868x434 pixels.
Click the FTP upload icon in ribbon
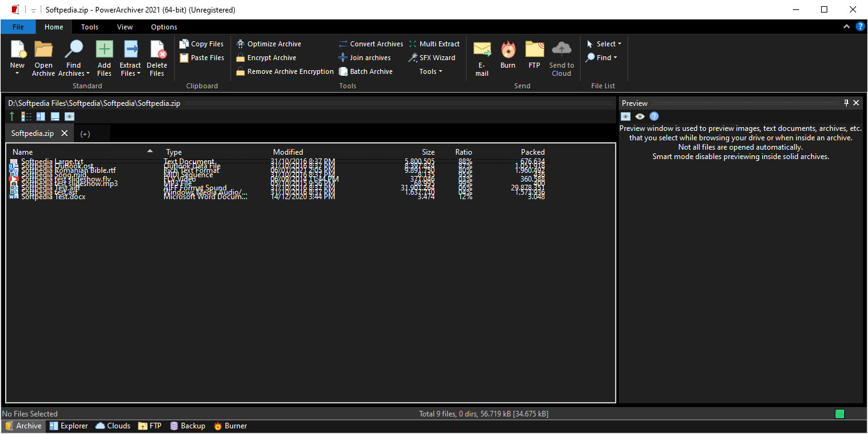point(534,50)
